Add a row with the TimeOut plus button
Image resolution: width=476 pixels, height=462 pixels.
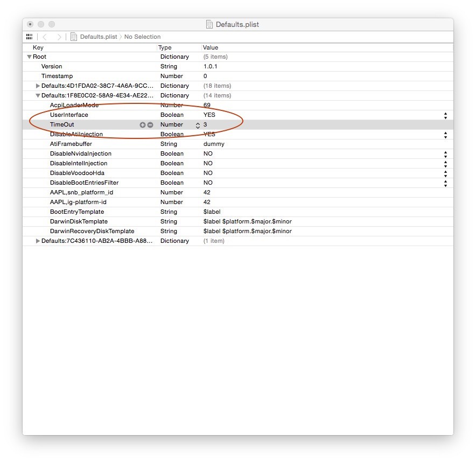coord(142,125)
